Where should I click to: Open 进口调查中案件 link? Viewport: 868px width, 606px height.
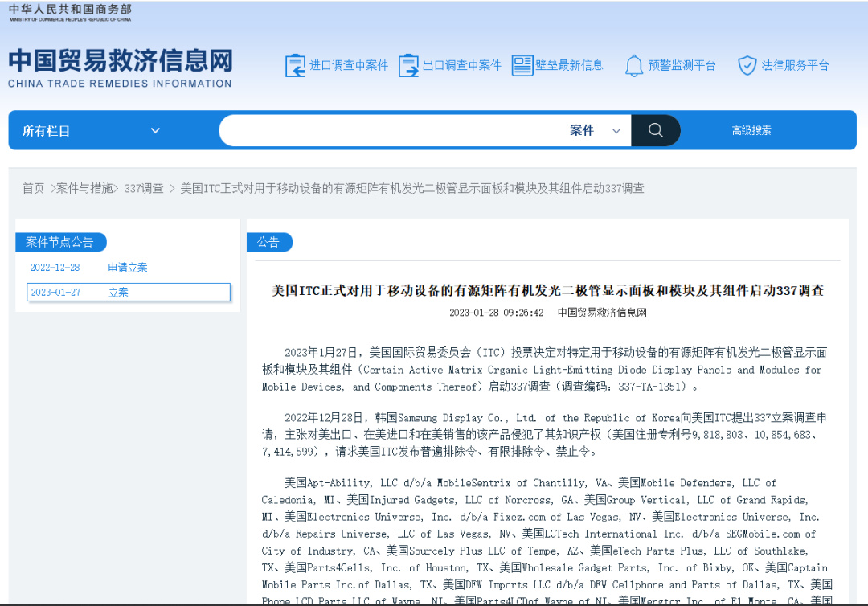[x=349, y=66]
